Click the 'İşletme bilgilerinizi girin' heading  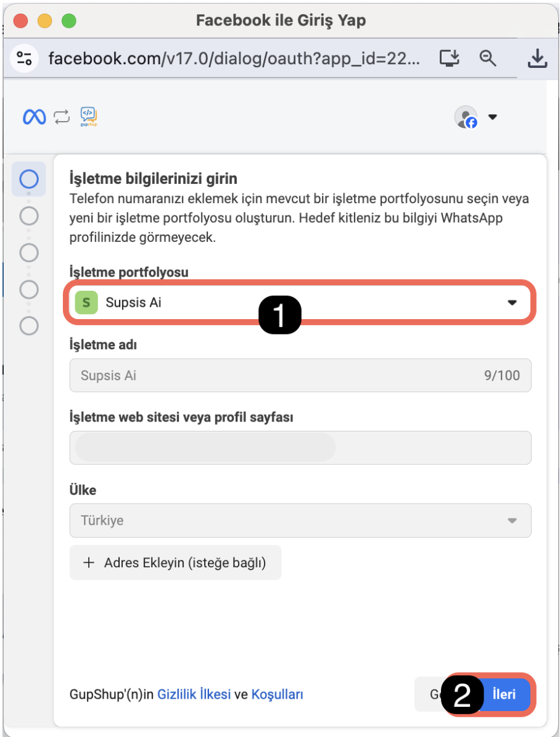(x=153, y=178)
